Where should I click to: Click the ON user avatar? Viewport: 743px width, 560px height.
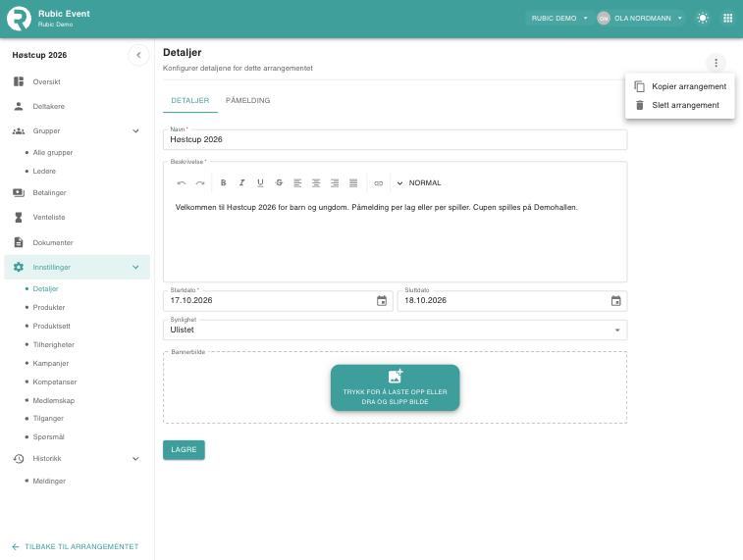(604, 19)
